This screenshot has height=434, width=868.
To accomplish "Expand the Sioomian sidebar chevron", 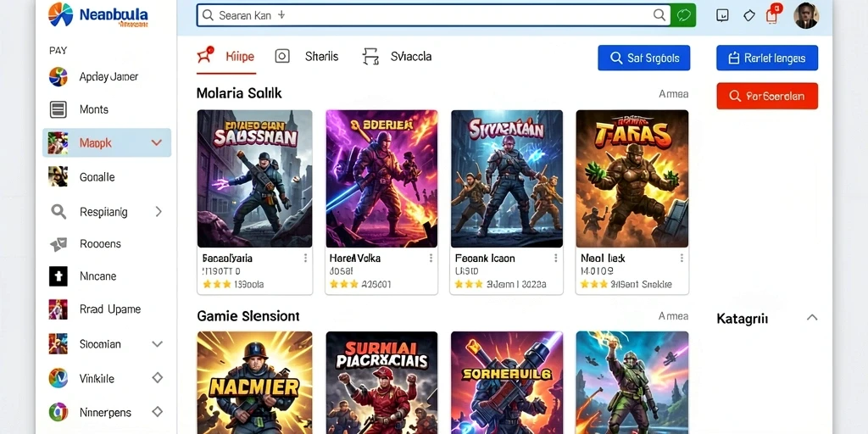I will [157, 344].
